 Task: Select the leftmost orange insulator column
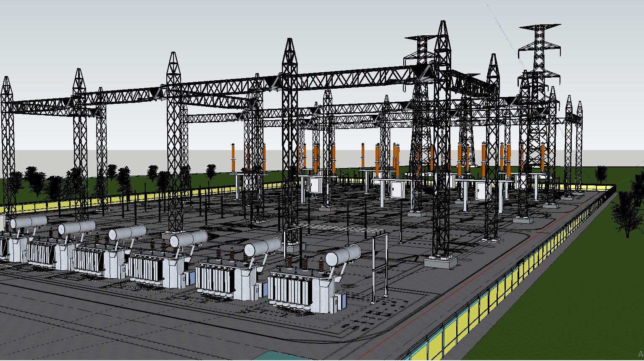tap(233, 158)
